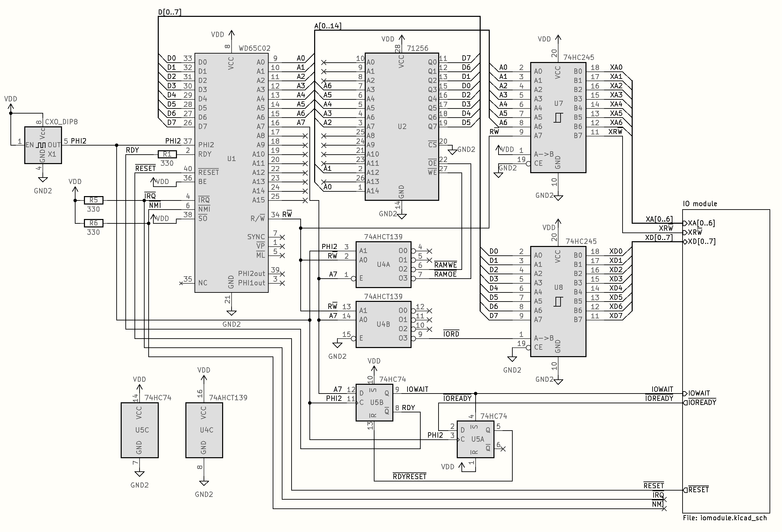Click the U5C power unit symbol
Image resolution: width=782 pixels, height=532 pixels.
(x=140, y=430)
